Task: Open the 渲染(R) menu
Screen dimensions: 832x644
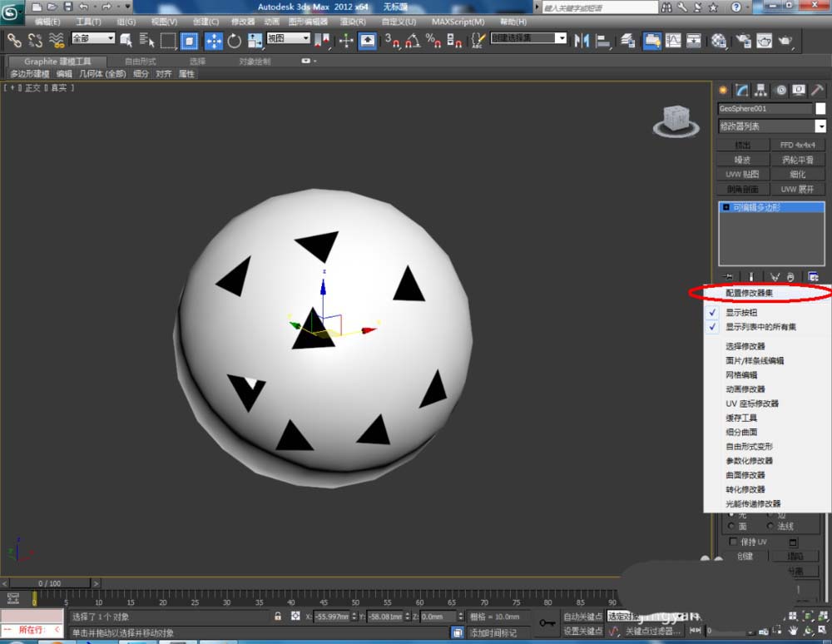Action: point(353,22)
